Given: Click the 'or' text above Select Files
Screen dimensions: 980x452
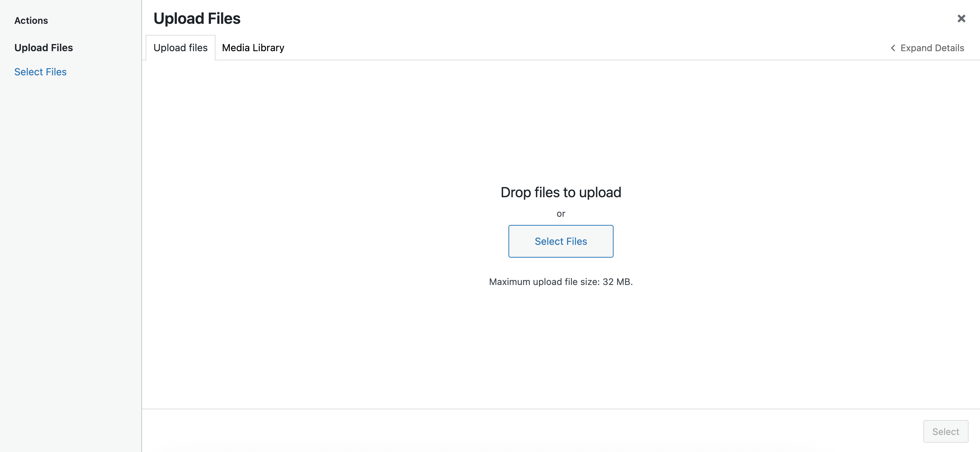Looking at the screenshot, I should [x=560, y=214].
